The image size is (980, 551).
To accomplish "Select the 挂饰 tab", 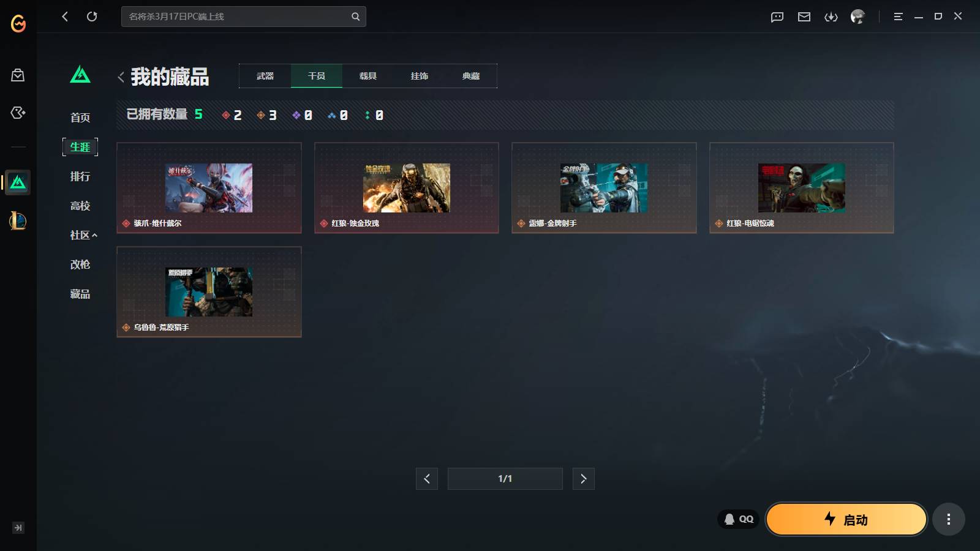I will [x=420, y=76].
